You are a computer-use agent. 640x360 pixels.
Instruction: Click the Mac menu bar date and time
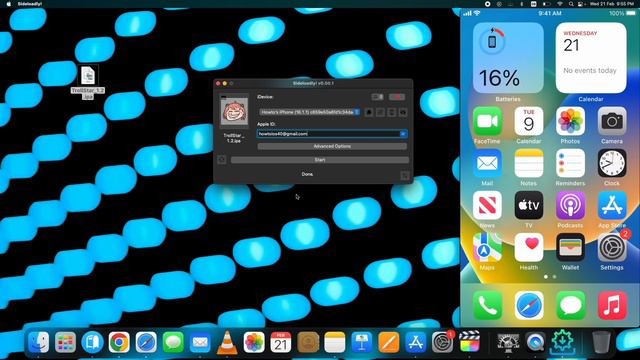coord(611,4)
